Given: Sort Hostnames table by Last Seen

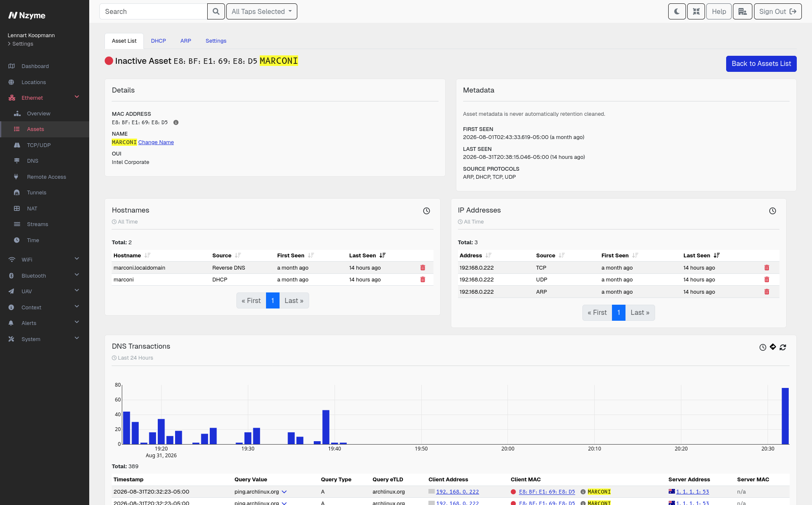Looking at the screenshot, I should [x=382, y=255].
